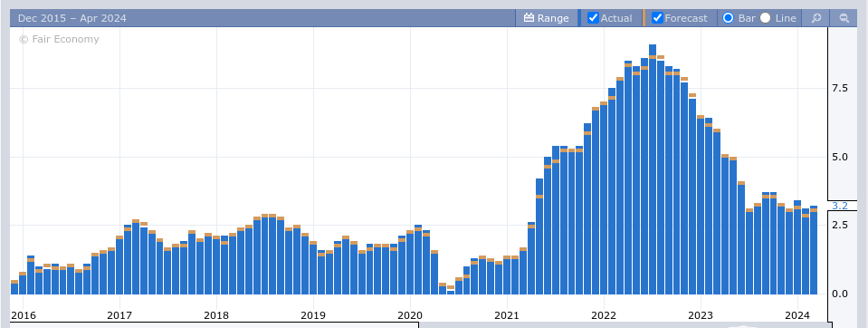The width and height of the screenshot is (868, 328).
Task: Click the blue 3.2 current value label
Action: 840,206
